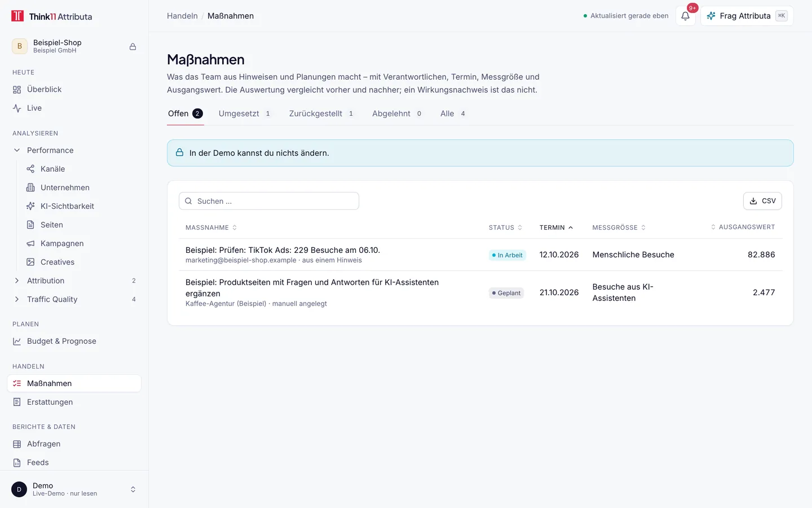Sort table by Termin column
Viewport: 812px width, 508px height.
(556, 227)
